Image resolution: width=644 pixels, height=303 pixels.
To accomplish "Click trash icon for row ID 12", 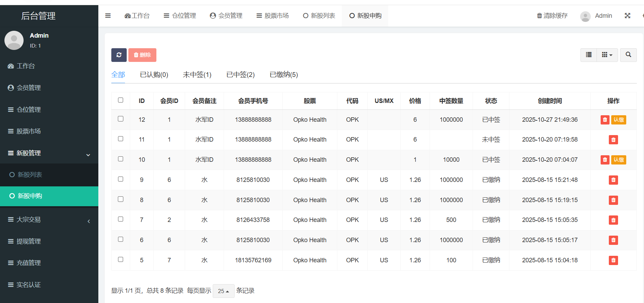I will 605,120.
